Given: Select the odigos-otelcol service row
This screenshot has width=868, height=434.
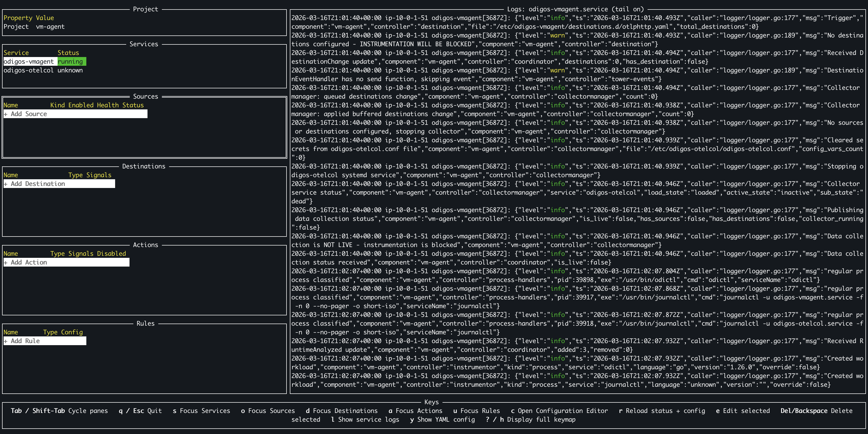Looking at the screenshot, I should coord(43,70).
